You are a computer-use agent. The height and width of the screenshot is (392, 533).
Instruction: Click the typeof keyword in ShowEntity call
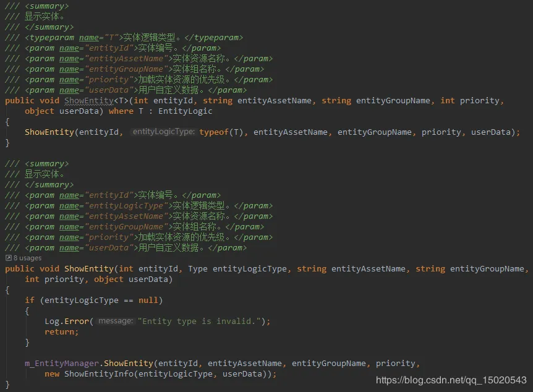click(x=214, y=132)
